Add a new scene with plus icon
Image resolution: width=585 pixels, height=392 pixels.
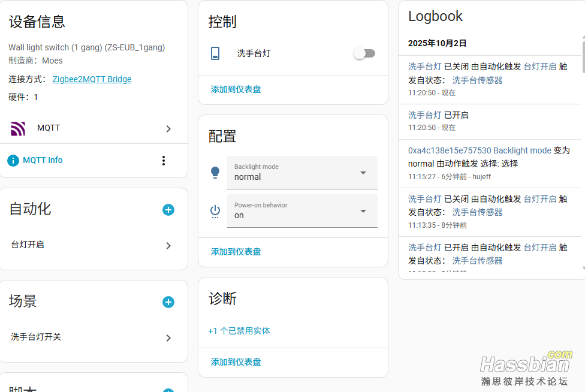tap(168, 302)
